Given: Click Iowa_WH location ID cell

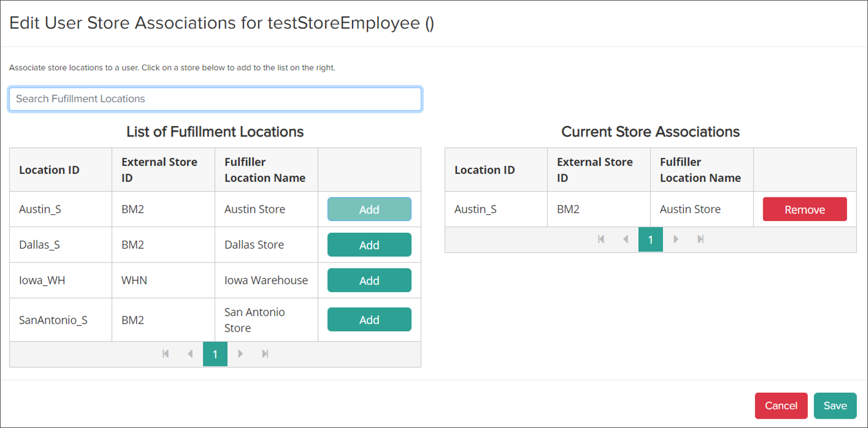Looking at the screenshot, I should (61, 280).
